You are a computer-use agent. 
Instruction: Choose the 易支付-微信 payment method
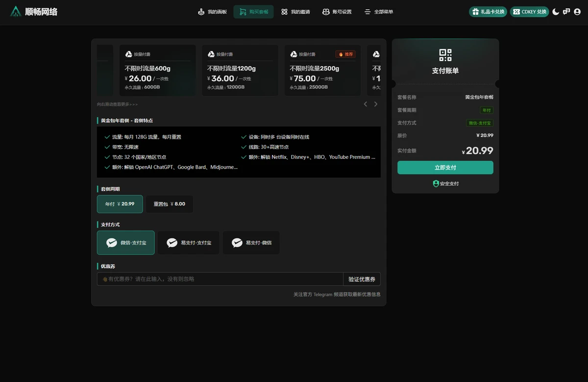coord(251,243)
